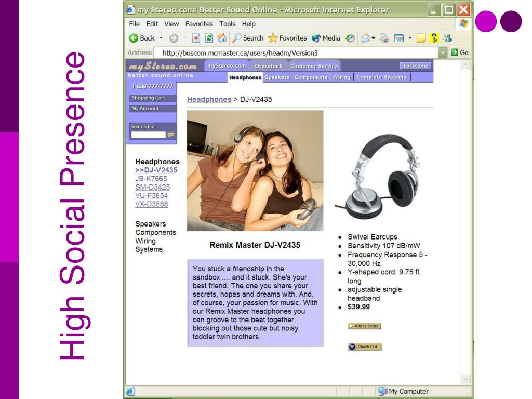This screenshot has height=399, width=532.
Task: Open the Search pane in the toolbar
Action: coord(248,38)
